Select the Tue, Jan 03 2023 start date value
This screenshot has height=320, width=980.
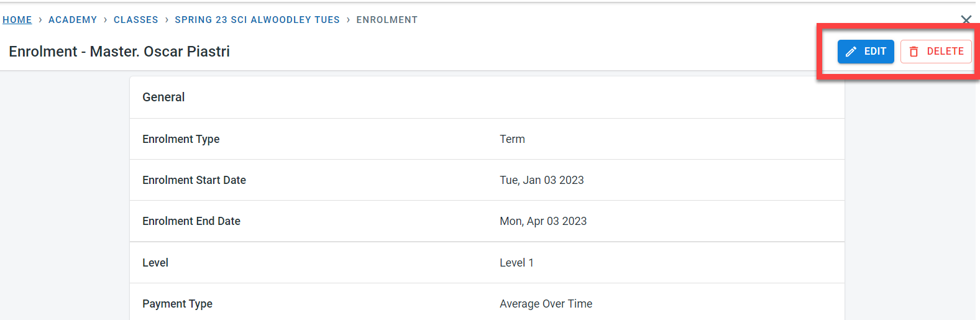pyautogui.click(x=541, y=180)
